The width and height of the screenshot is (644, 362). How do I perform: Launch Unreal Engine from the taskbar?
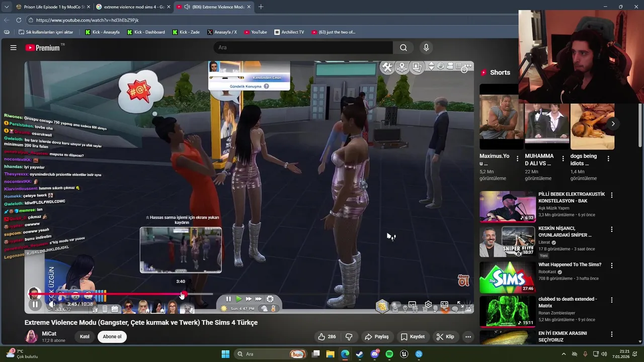click(x=404, y=354)
